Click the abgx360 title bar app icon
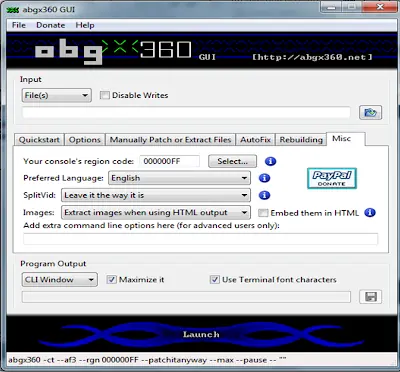This screenshot has height=372, width=400. 13,10
